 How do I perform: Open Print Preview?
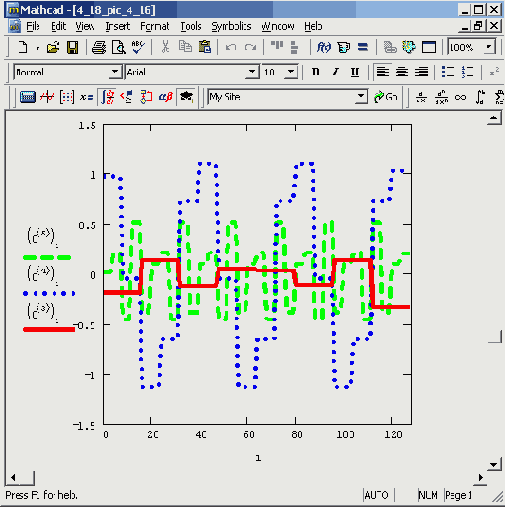tap(118, 47)
